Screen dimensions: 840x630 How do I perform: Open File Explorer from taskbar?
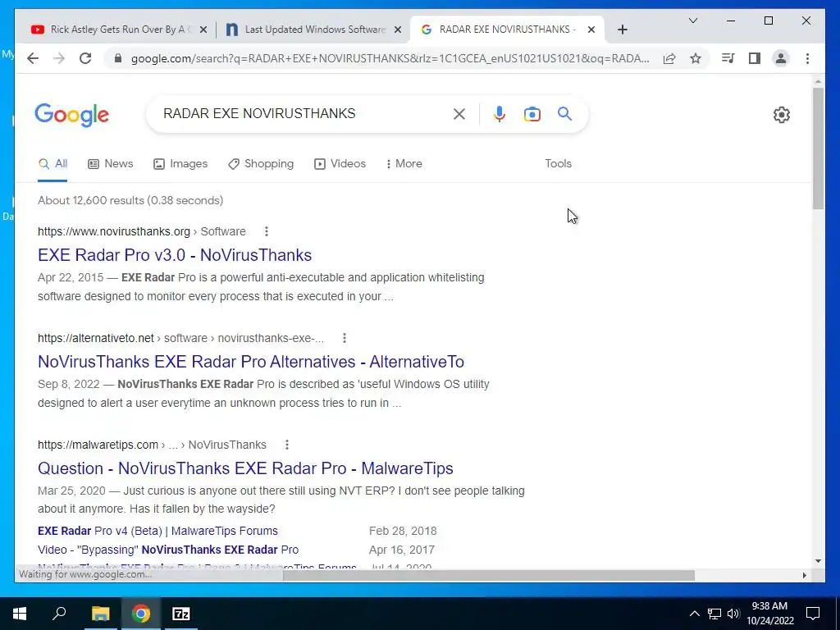[x=100, y=614]
